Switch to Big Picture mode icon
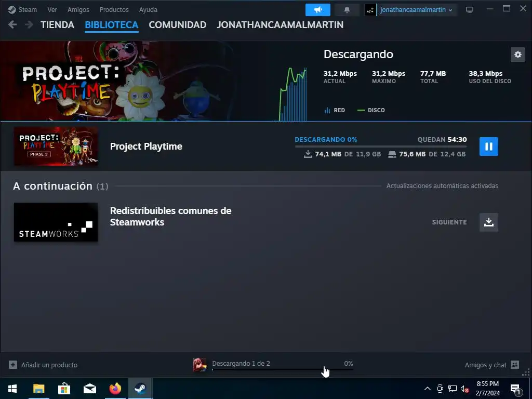532x399 pixels. click(x=470, y=9)
